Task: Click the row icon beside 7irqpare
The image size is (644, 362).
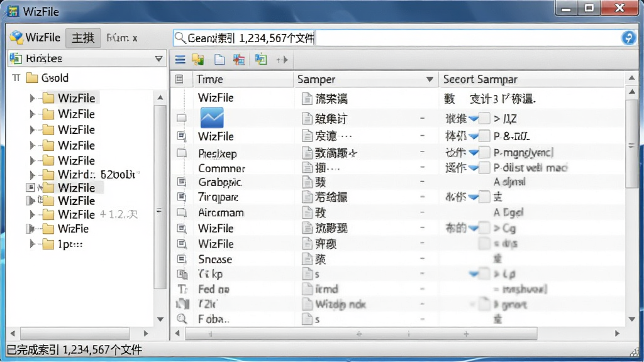Action: coord(181,197)
